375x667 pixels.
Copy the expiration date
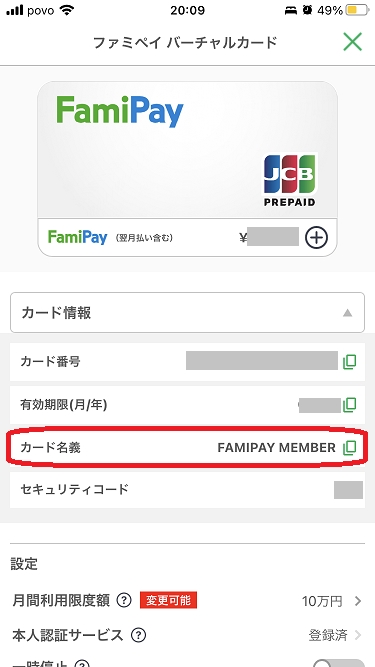pos(349,405)
